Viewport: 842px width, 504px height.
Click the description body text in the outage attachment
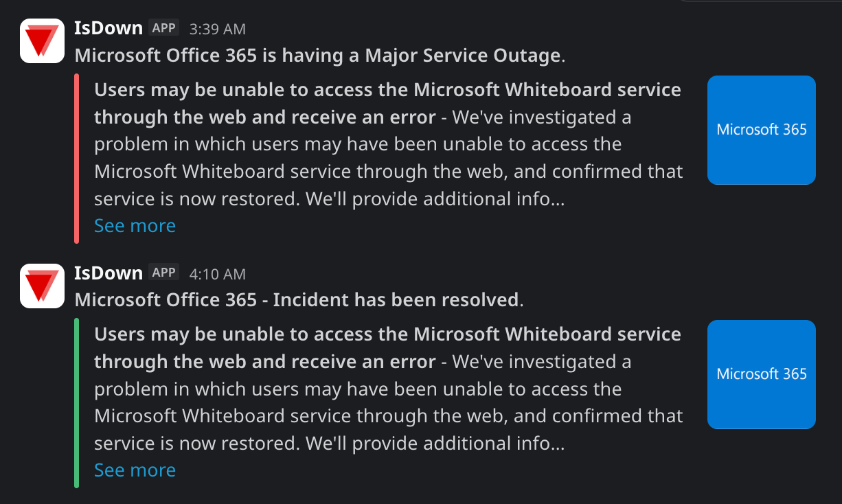click(388, 172)
